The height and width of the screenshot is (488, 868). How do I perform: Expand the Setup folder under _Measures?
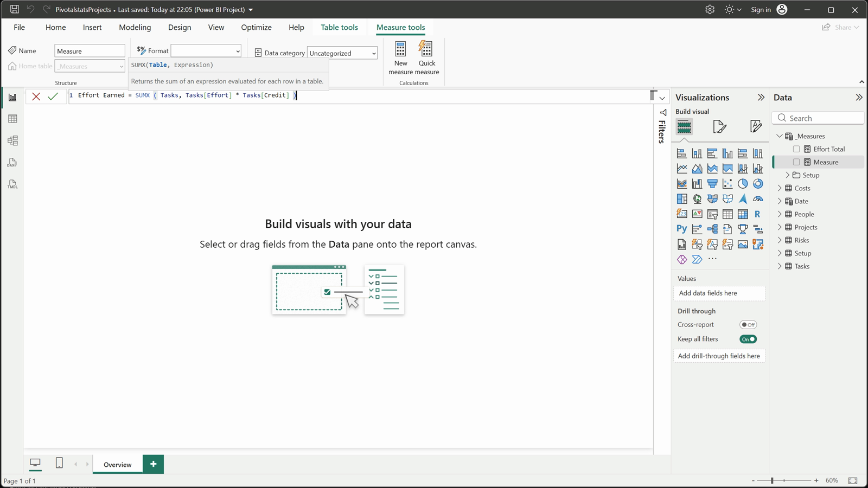788,175
